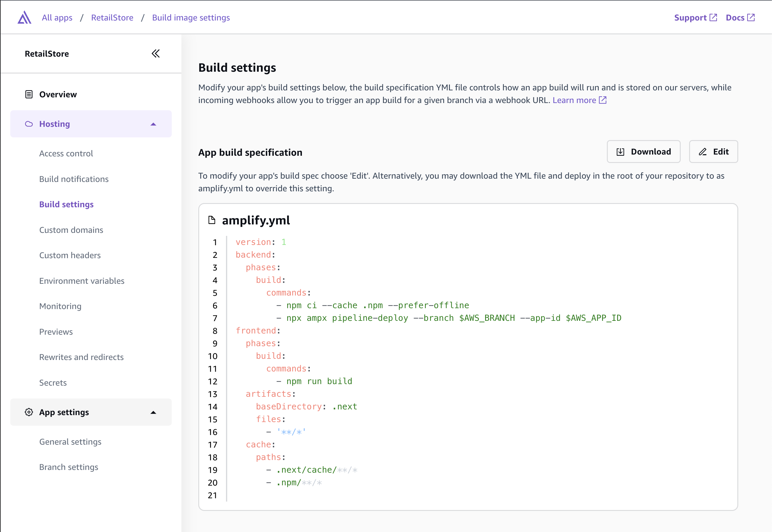The height and width of the screenshot is (532, 772).
Task: Open the Learn more link
Action: coord(574,100)
